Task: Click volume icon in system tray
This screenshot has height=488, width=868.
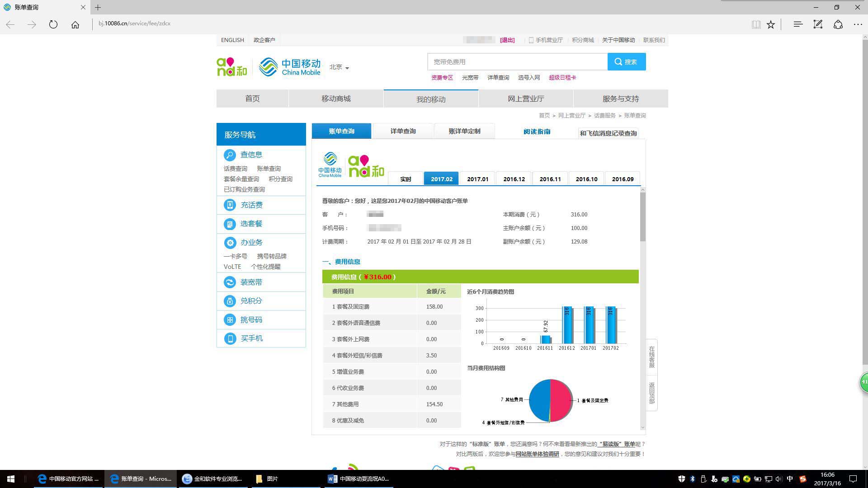Action: (x=778, y=479)
